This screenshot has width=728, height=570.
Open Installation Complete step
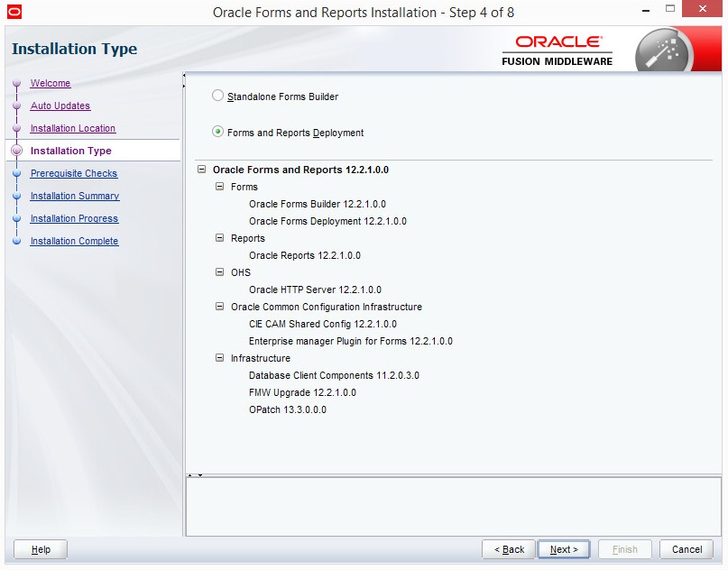pyautogui.click(x=74, y=241)
